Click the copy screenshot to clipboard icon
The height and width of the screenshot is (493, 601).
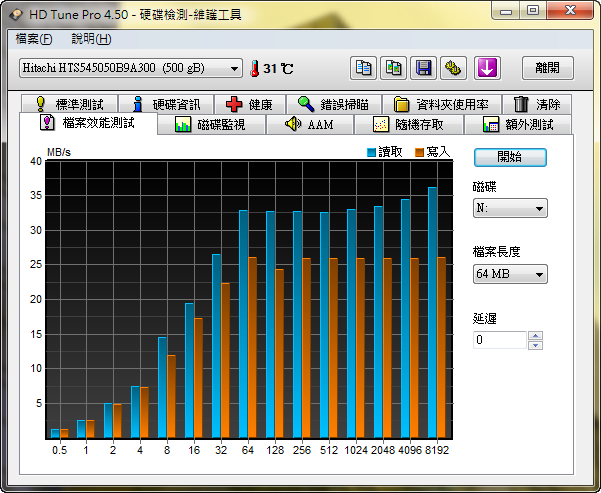click(x=393, y=68)
